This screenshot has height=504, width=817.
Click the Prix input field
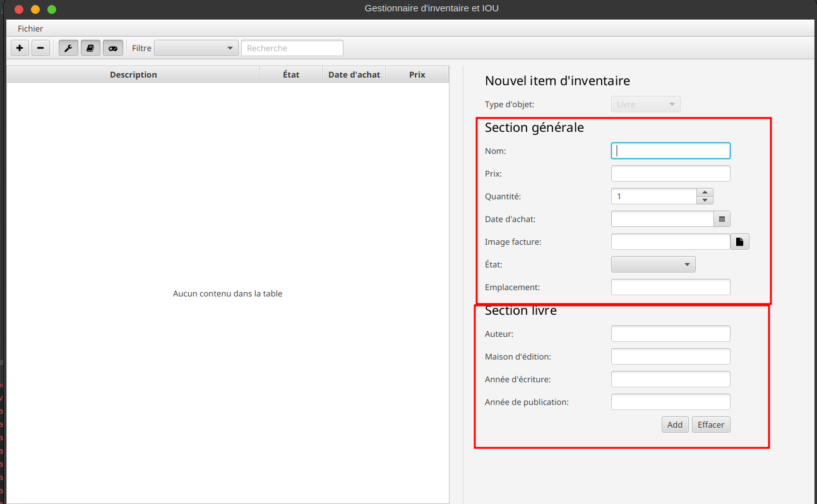click(x=671, y=173)
